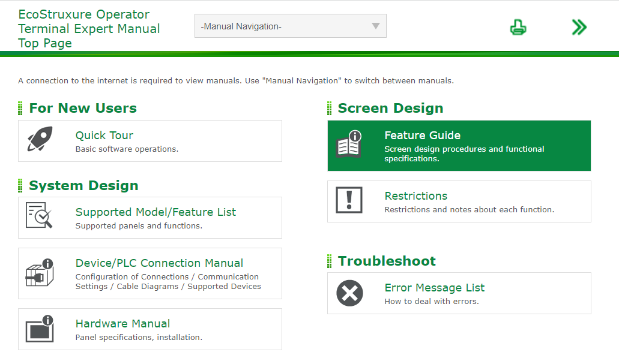Click the Error Message List X icon
The width and height of the screenshot is (619, 364).
(x=349, y=293)
